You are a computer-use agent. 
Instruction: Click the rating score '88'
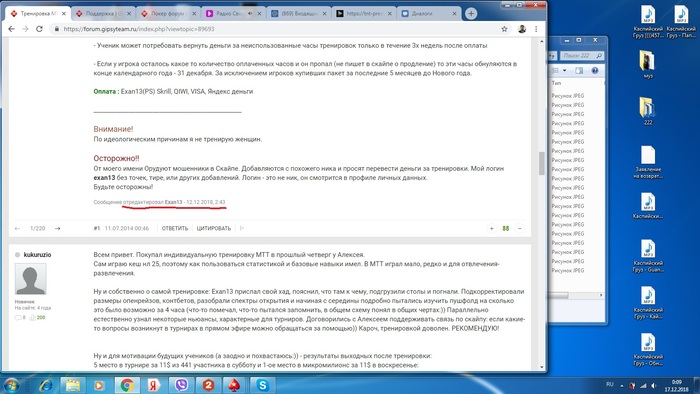click(505, 228)
